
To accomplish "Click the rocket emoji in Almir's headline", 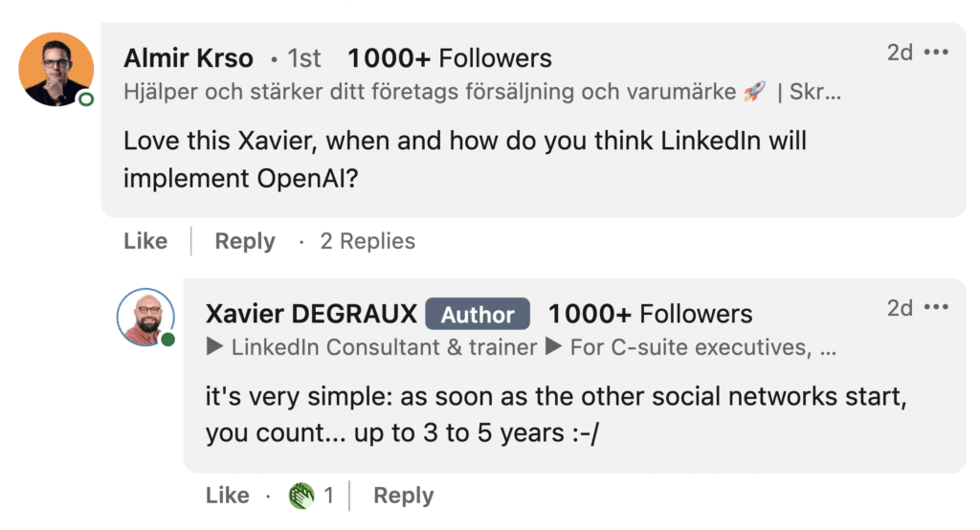I will click(754, 92).
